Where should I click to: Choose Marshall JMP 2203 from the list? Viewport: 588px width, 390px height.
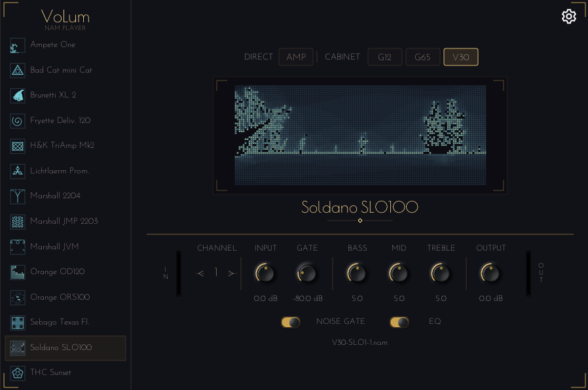coord(65,221)
